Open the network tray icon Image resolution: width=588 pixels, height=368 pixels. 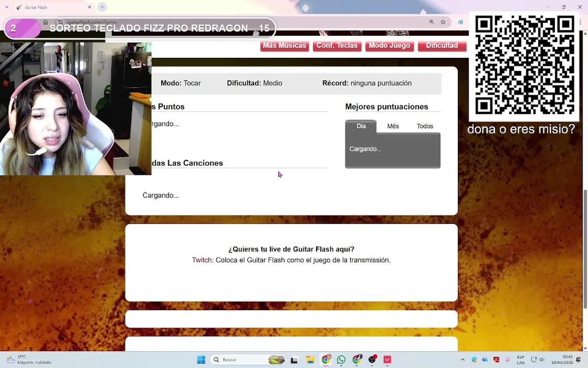click(534, 360)
